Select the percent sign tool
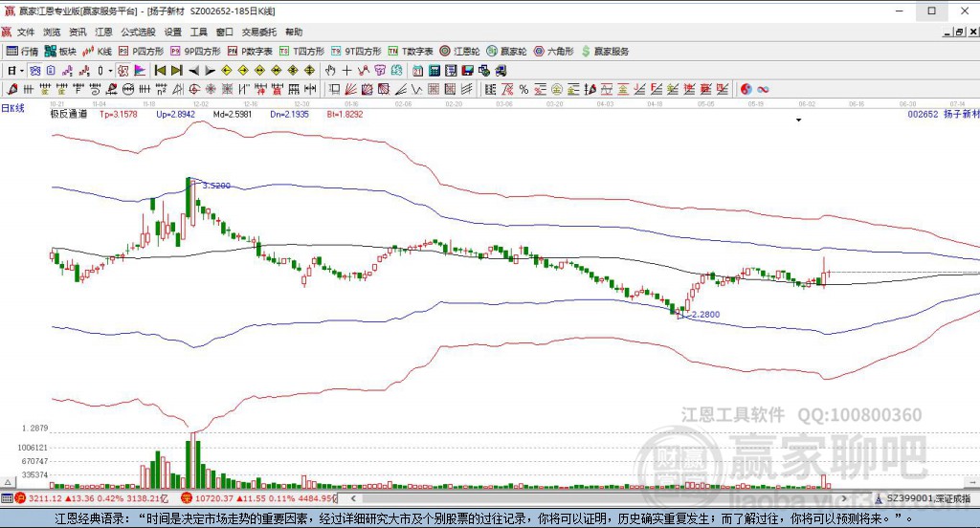The height and width of the screenshot is (528, 980). coord(523,89)
